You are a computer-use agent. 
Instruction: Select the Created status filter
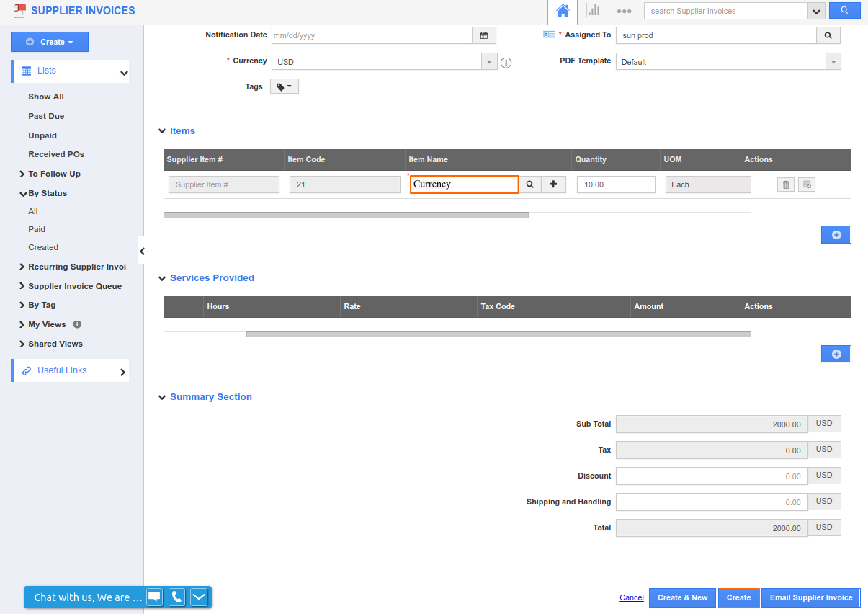pos(43,247)
